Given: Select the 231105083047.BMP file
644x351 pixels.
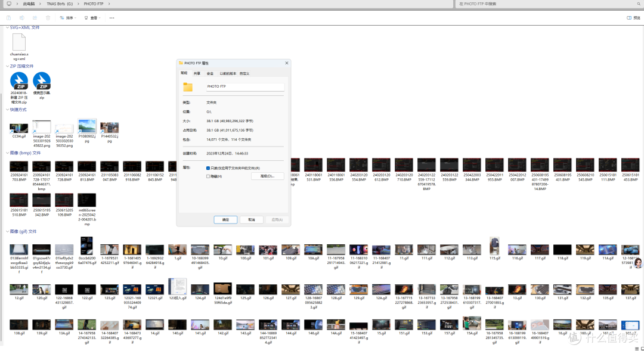Looking at the screenshot, I should tap(109, 166).
